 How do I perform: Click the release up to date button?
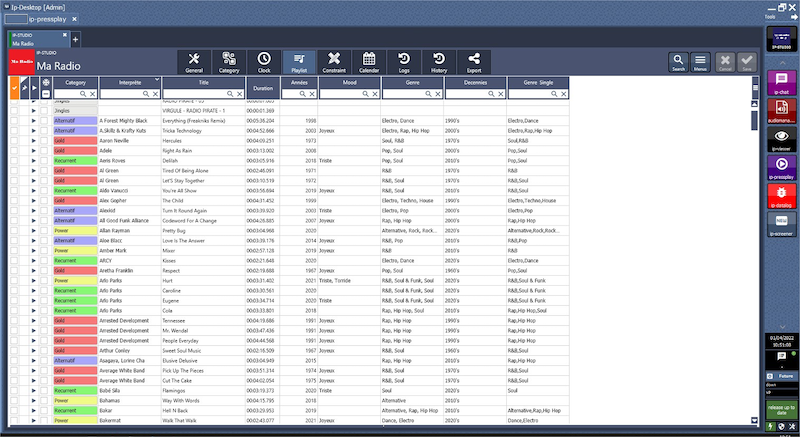coord(781,410)
